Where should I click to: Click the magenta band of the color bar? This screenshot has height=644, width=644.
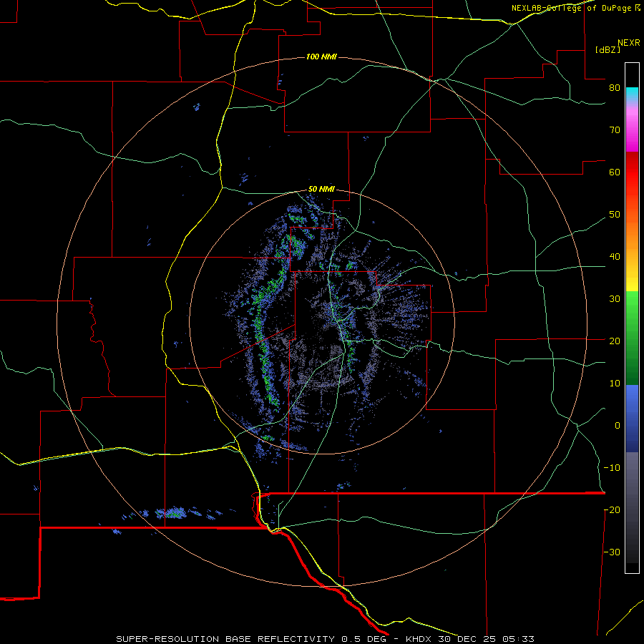[x=632, y=130]
